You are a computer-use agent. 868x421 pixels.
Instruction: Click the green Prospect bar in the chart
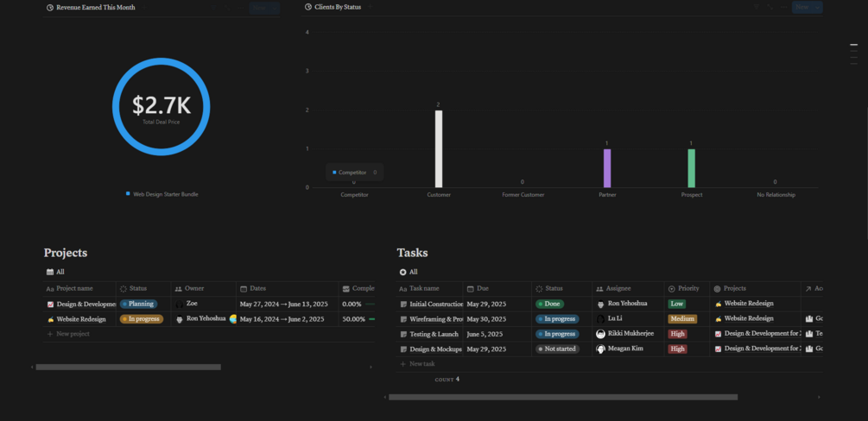click(691, 168)
